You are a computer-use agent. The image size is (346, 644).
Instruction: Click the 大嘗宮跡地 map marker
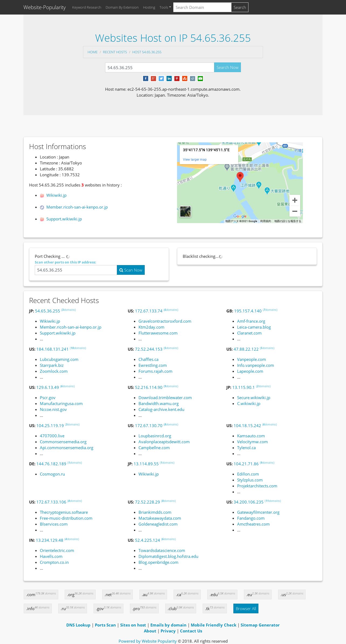pos(267,191)
